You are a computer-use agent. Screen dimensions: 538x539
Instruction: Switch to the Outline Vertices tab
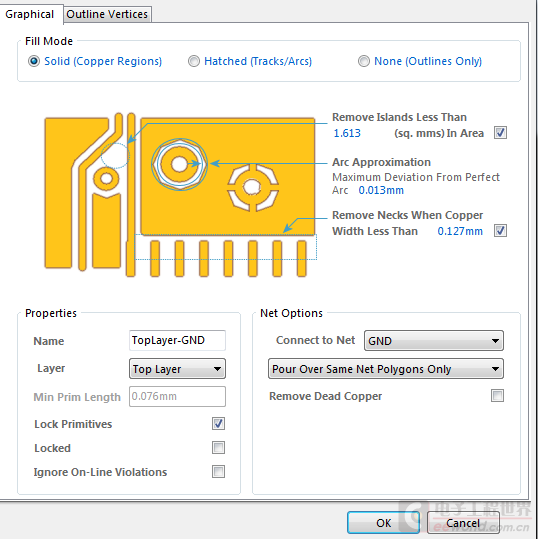(x=107, y=14)
